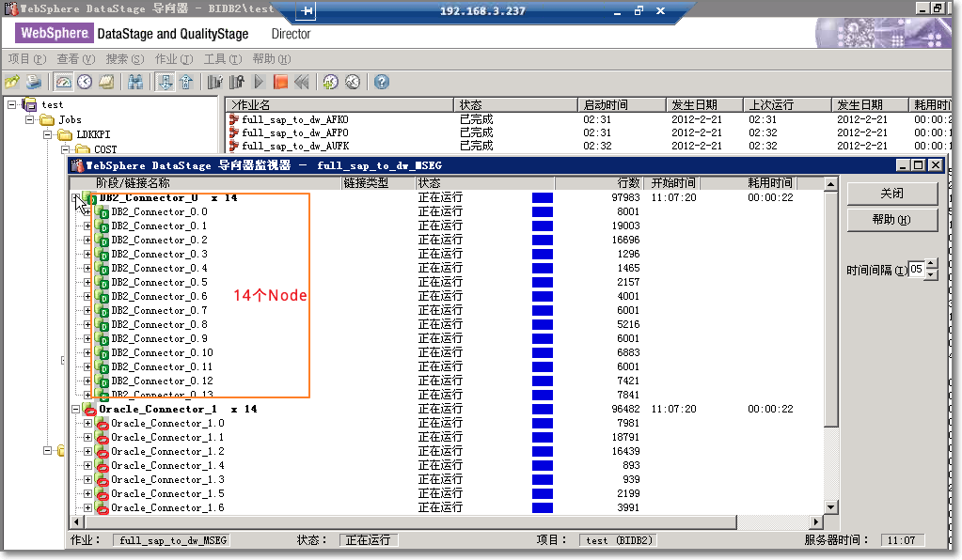Decrease the 时间间隔 spinner value
Viewport: 962px width, 560px height.
[x=932, y=273]
